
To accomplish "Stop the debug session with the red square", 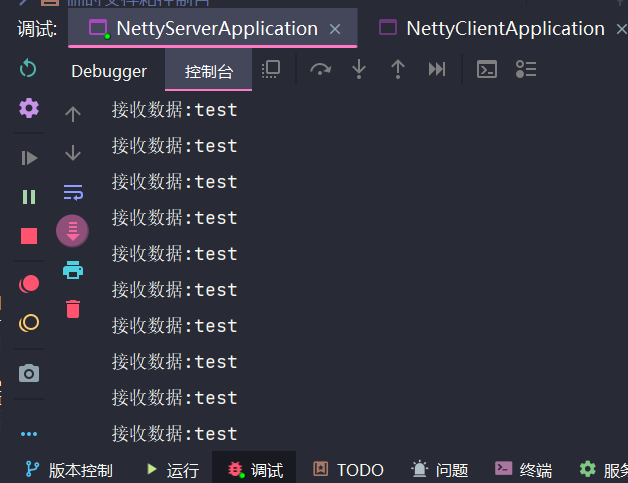I will [29, 236].
